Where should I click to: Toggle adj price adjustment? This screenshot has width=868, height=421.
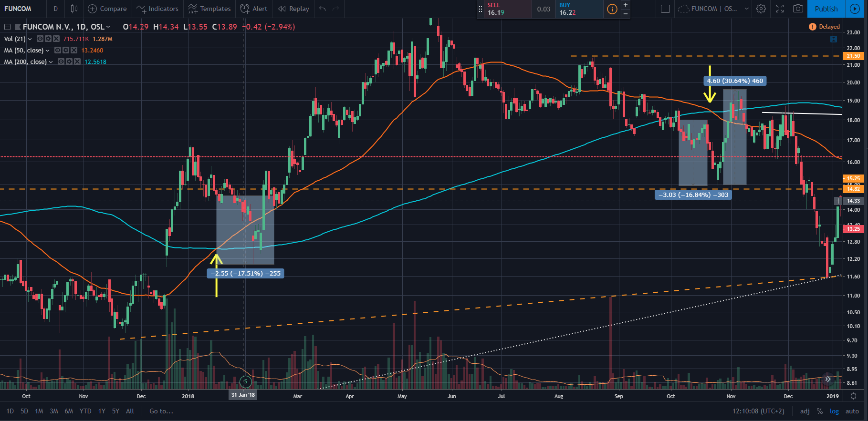[x=805, y=411]
